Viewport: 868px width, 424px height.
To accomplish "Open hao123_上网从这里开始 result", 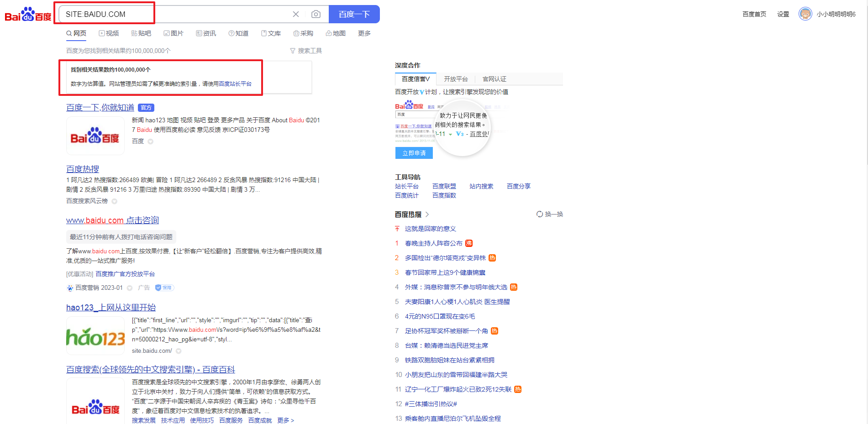I will [111, 308].
